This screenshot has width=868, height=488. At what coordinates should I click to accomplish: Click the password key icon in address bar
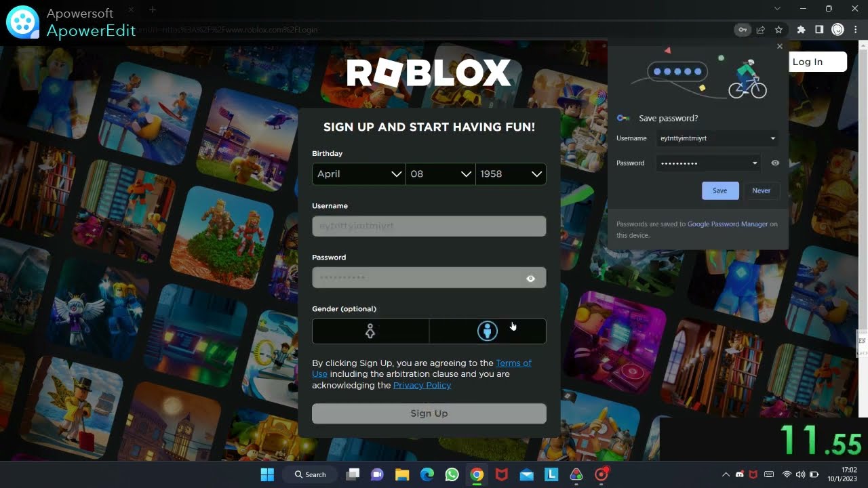click(x=743, y=30)
